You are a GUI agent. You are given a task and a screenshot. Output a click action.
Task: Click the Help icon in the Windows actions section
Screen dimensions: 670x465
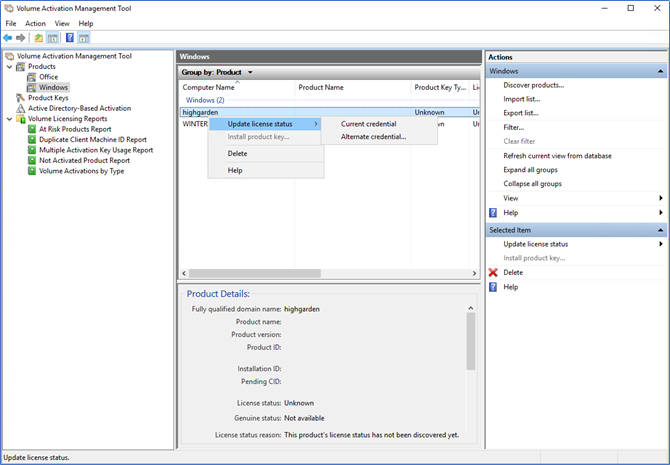493,212
